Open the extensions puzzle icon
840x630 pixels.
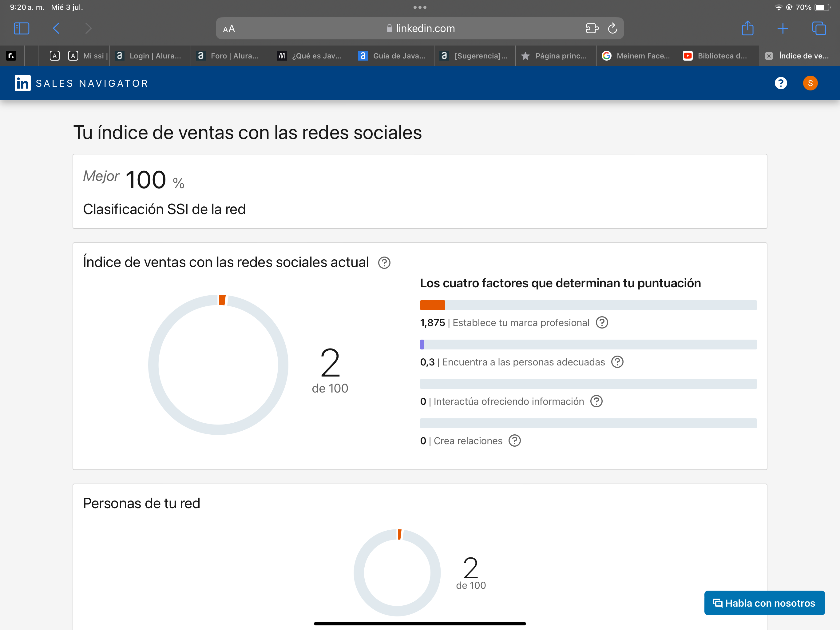click(592, 29)
